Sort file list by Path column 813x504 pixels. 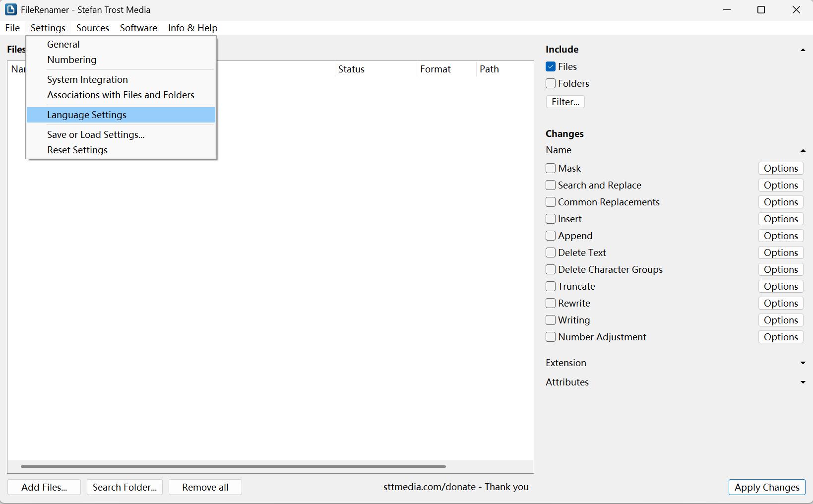point(505,69)
